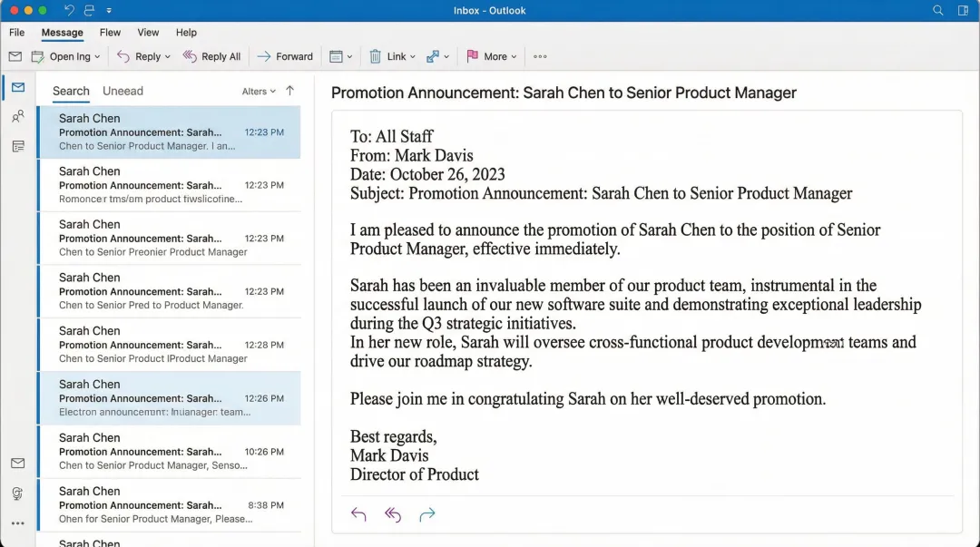Click the Notes icon in the left sidebar
Image resolution: width=980 pixels, height=547 pixels.
pyautogui.click(x=16, y=145)
